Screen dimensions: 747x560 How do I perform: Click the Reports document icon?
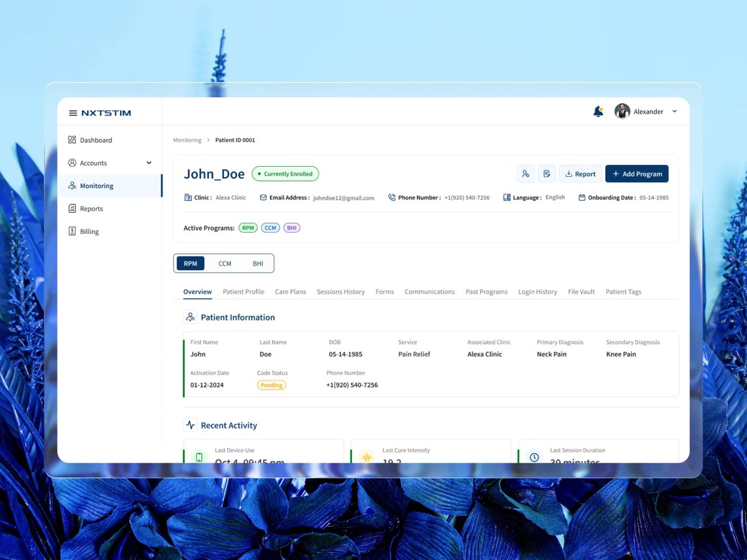[72, 208]
